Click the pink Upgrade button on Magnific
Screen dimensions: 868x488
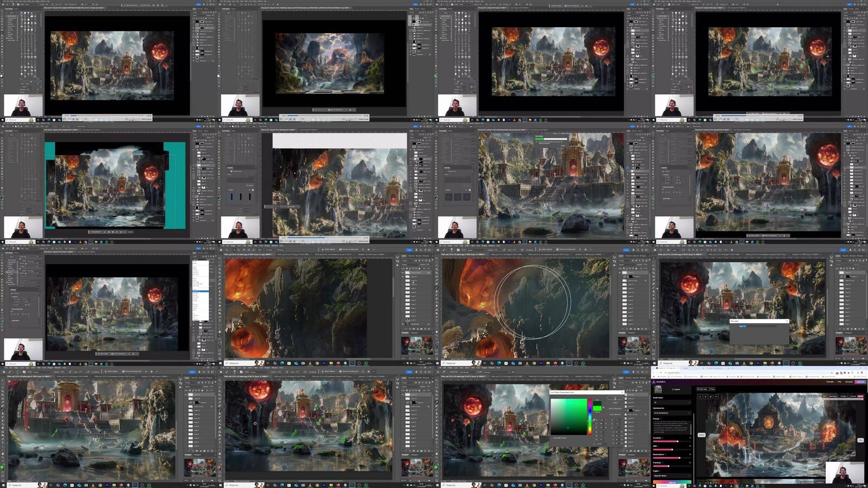860,382
